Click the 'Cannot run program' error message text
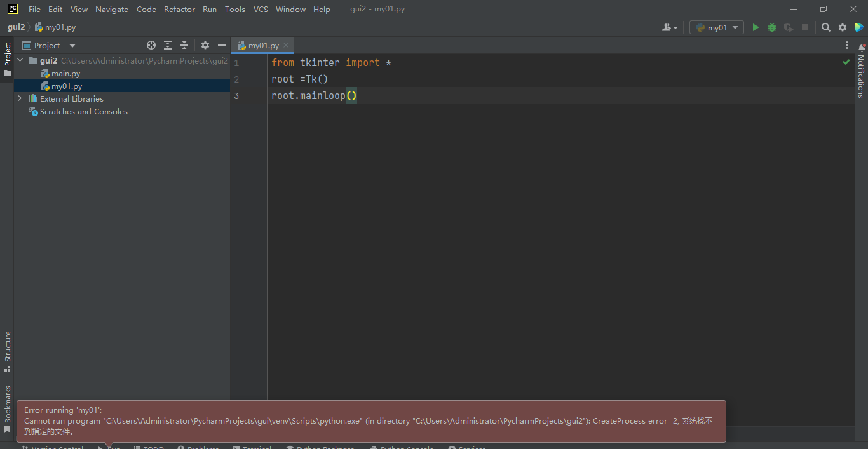The image size is (868, 449). tap(369, 426)
